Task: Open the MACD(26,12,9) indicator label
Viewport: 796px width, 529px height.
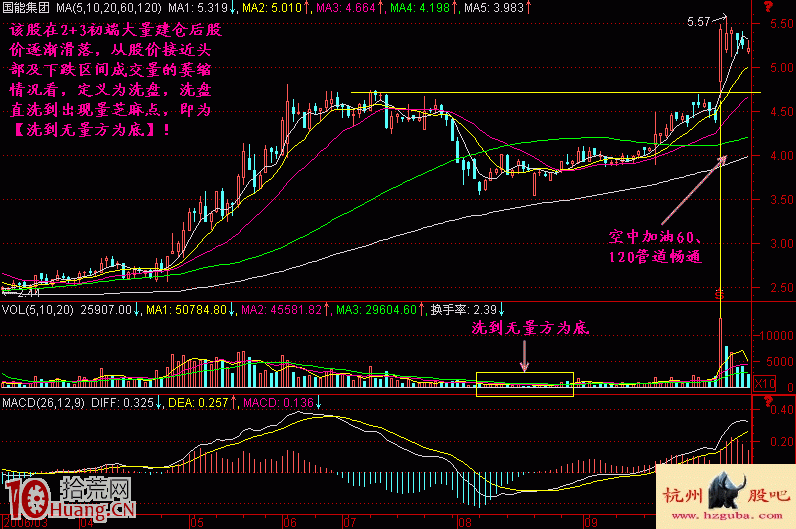Action: click(44, 403)
